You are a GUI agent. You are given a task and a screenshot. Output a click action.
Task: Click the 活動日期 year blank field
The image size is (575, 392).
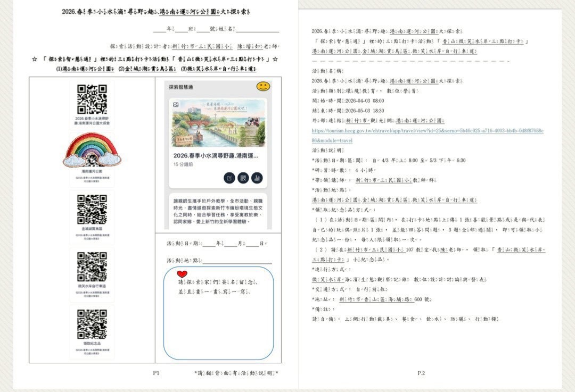(209, 244)
